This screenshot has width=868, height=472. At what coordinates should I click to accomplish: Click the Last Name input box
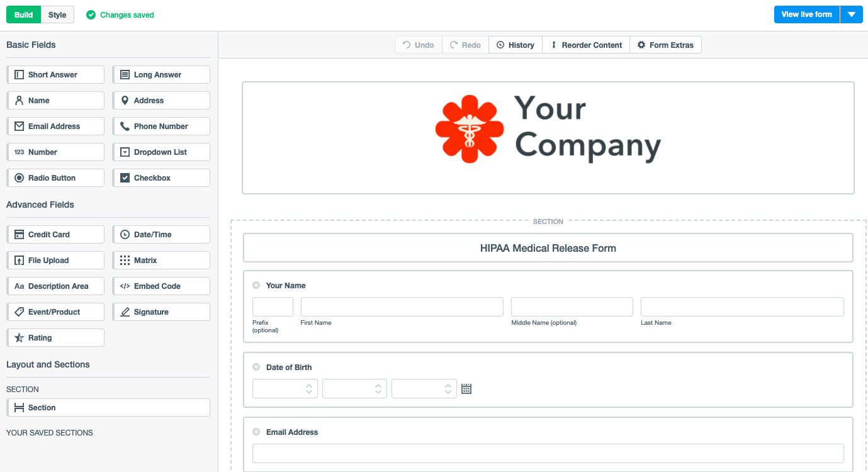click(742, 306)
